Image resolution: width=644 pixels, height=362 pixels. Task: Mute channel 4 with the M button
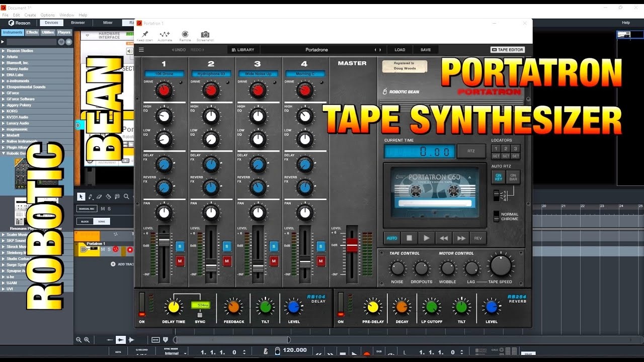point(321,261)
